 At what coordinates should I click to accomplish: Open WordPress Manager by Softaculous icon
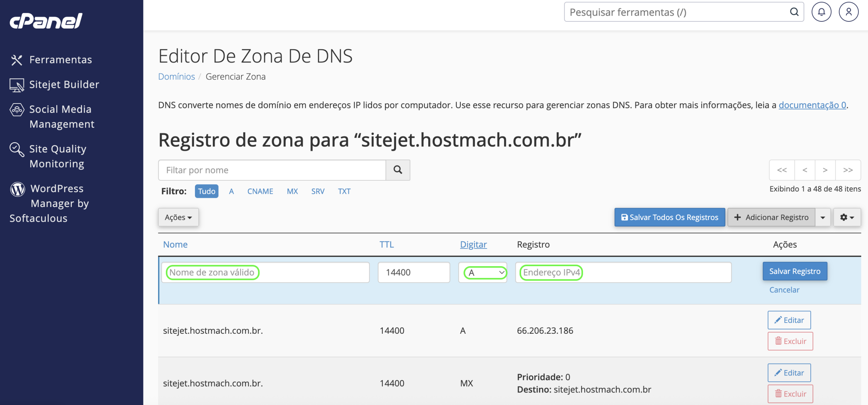tap(17, 189)
